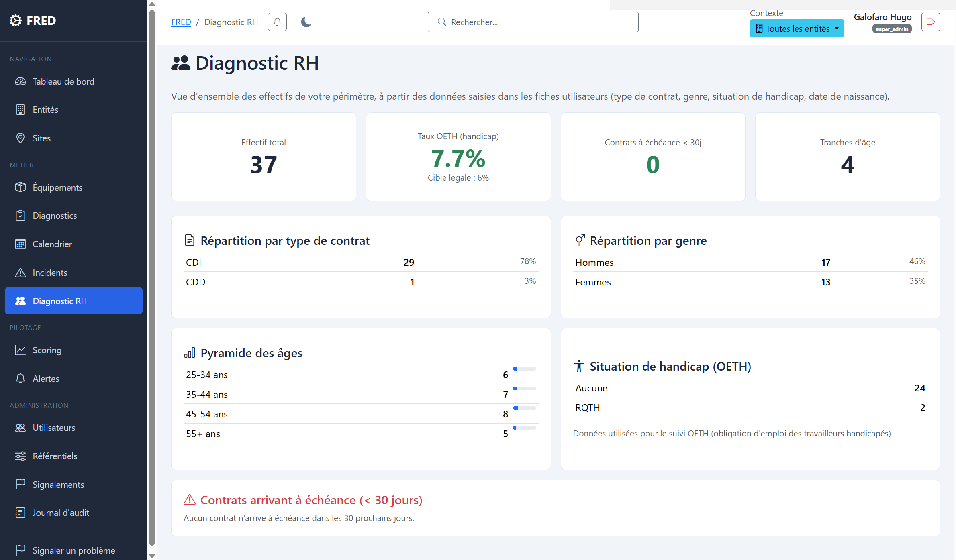Expand the Contexte entity selector chevron
The height and width of the screenshot is (560, 956).
837,29
